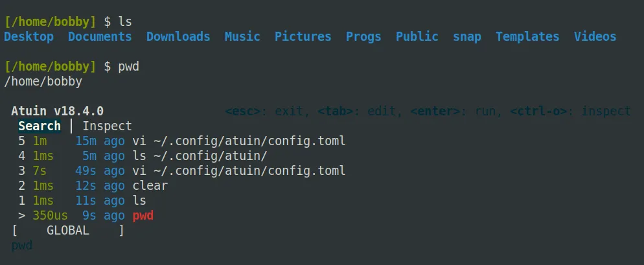Click the Downloads directory in ls output
The image size is (644, 265).
tap(178, 36)
